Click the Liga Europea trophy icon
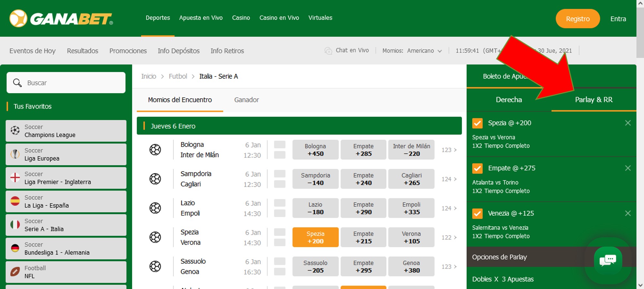This screenshot has width=644, height=289. tap(15, 154)
